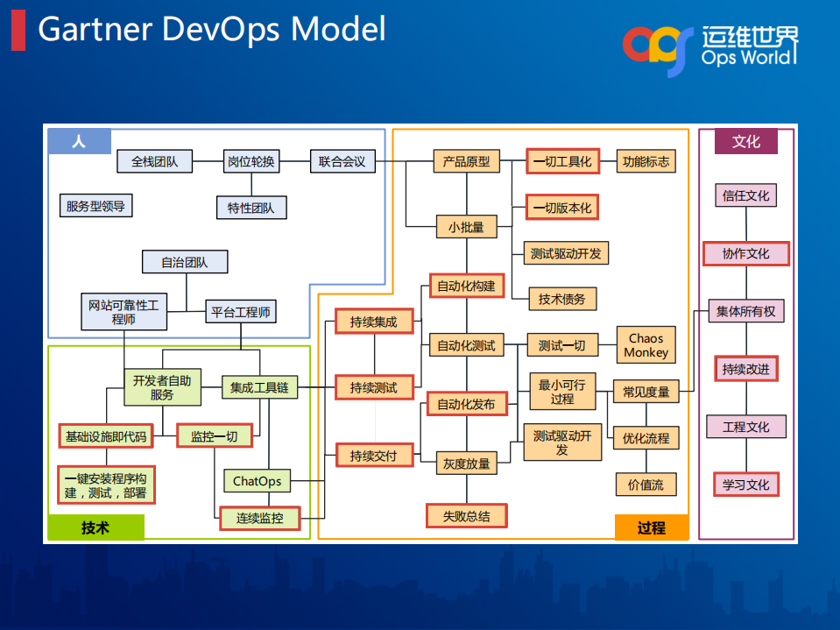This screenshot has height=630, width=840.
Task: Select the orange 过程 section label
Action: 651,527
